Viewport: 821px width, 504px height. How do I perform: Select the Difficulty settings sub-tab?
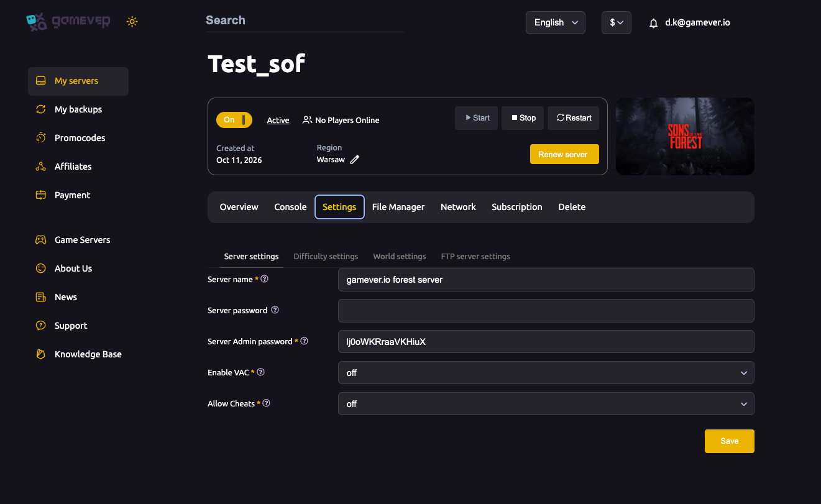click(326, 256)
